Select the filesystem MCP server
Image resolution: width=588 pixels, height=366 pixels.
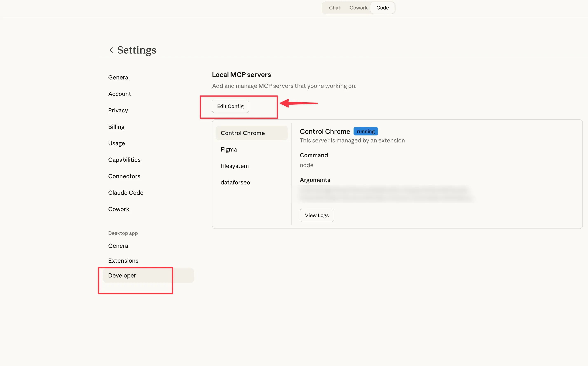(234, 166)
